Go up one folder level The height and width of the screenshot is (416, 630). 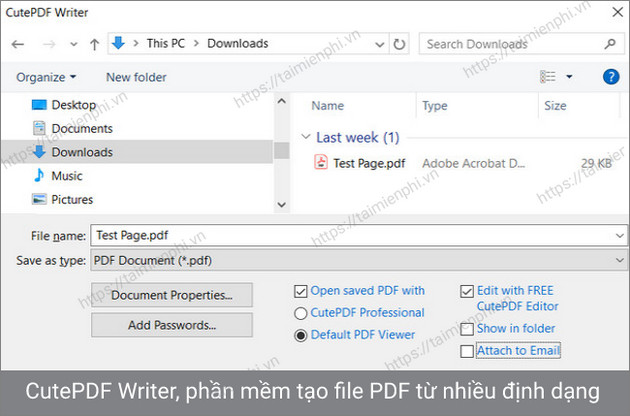(94, 44)
